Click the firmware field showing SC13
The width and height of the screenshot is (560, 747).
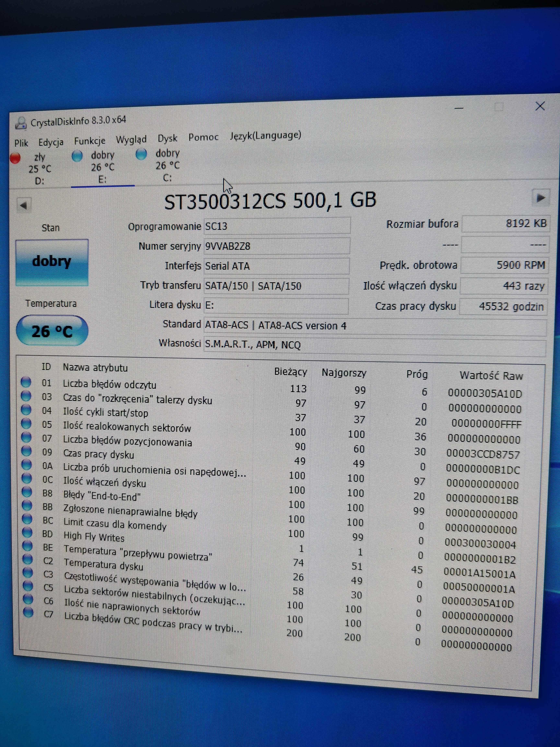tap(277, 226)
